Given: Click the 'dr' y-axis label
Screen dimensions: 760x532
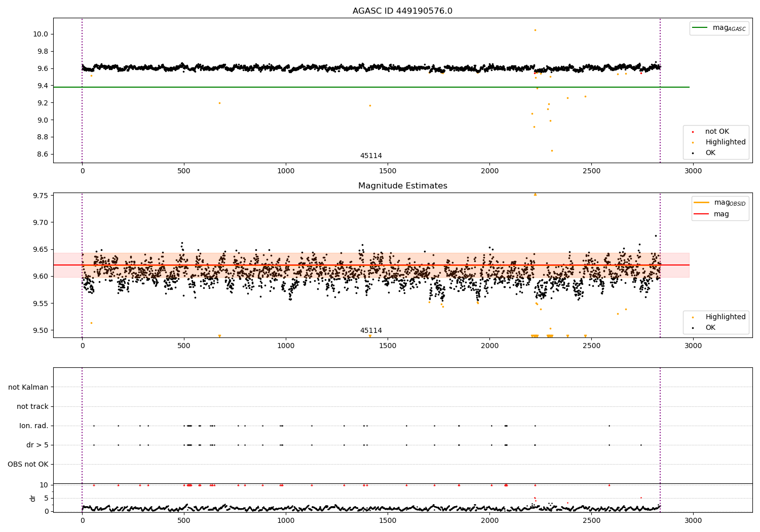Looking at the screenshot, I should (33, 498).
